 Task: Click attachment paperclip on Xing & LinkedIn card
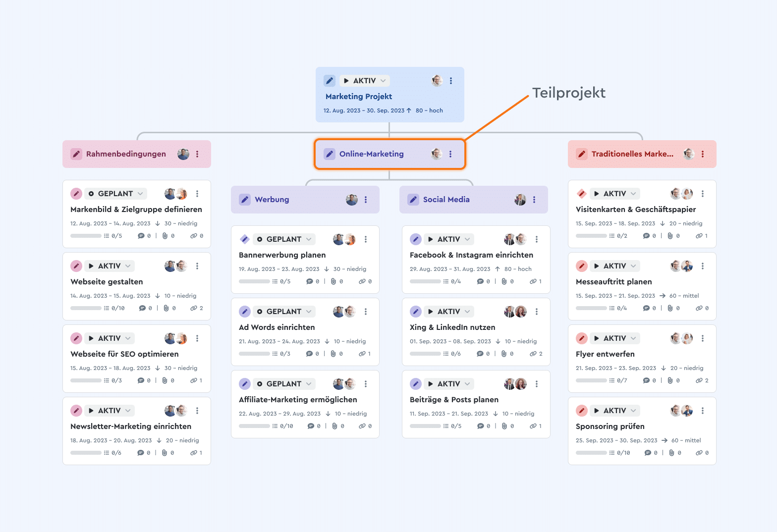[x=504, y=354]
